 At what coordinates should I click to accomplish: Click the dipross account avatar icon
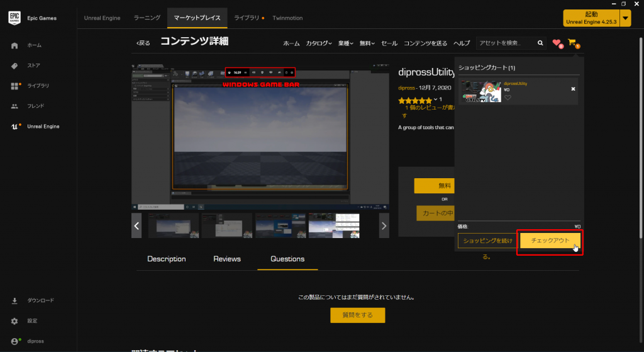(15, 341)
